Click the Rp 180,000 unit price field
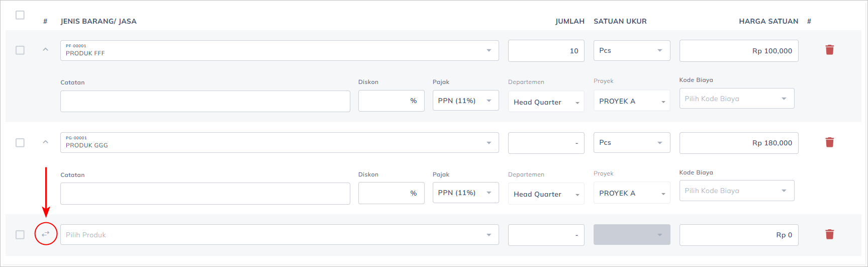Screen dimensions: 868x267 (x=738, y=143)
